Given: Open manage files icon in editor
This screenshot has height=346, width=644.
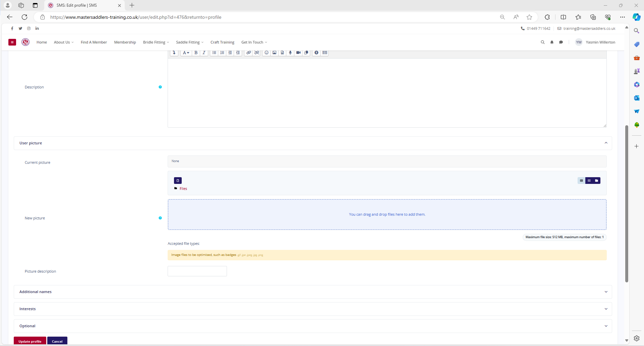Looking at the screenshot, I should pos(306,53).
